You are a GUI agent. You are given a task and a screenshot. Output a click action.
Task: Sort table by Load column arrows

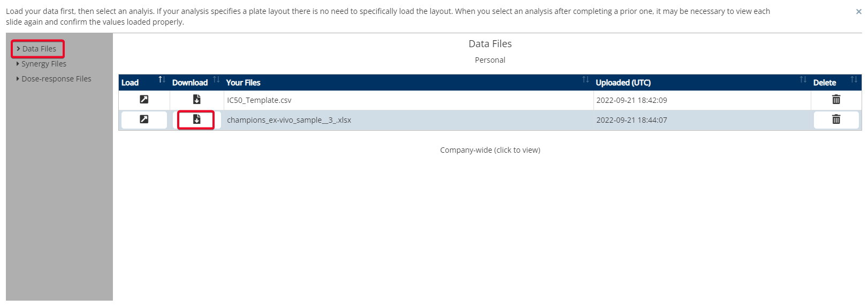click(x=162, y=80)
